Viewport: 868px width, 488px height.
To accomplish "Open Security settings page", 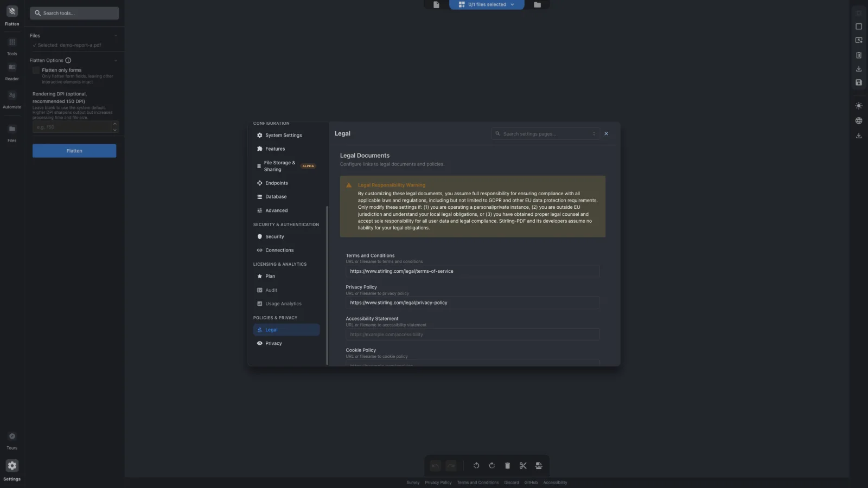I will (x=286, y=237).
